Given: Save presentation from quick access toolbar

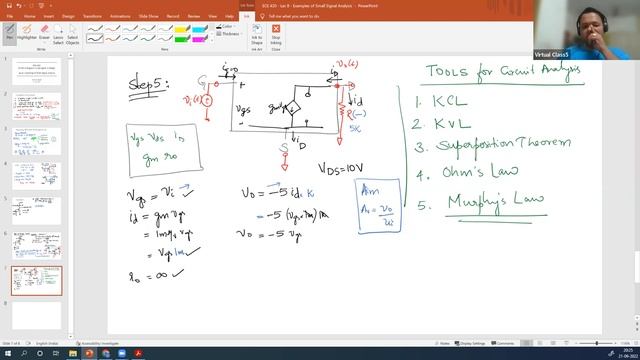Looking at the screenshot, I should (9, 6).
